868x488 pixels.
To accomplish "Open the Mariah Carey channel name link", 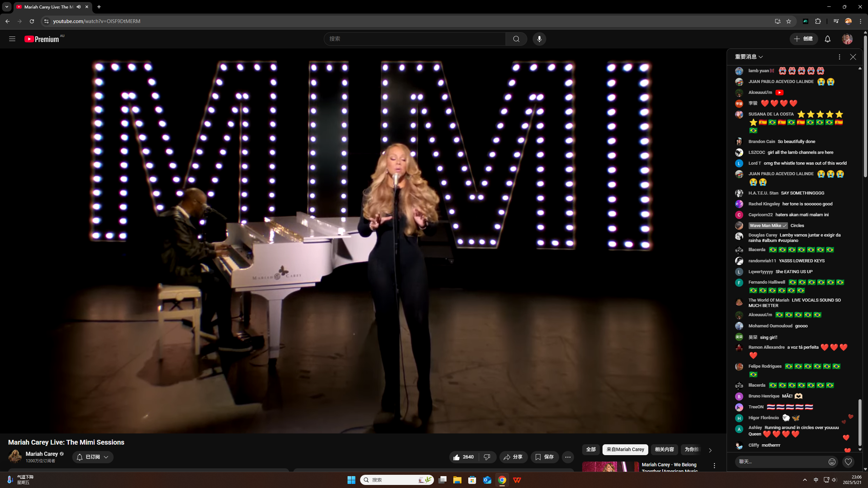I will [x=42, y=454].
